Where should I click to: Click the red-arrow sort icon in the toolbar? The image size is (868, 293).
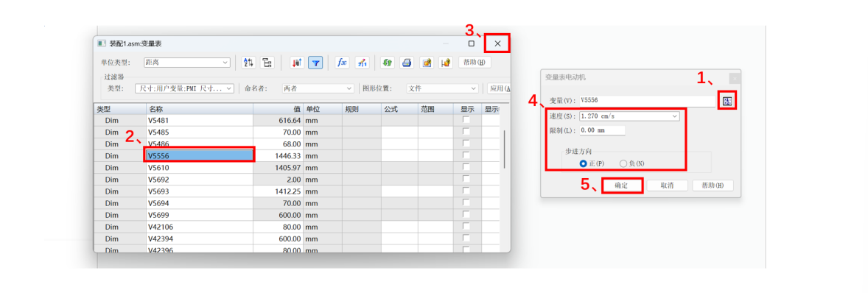tap(297, 63)
